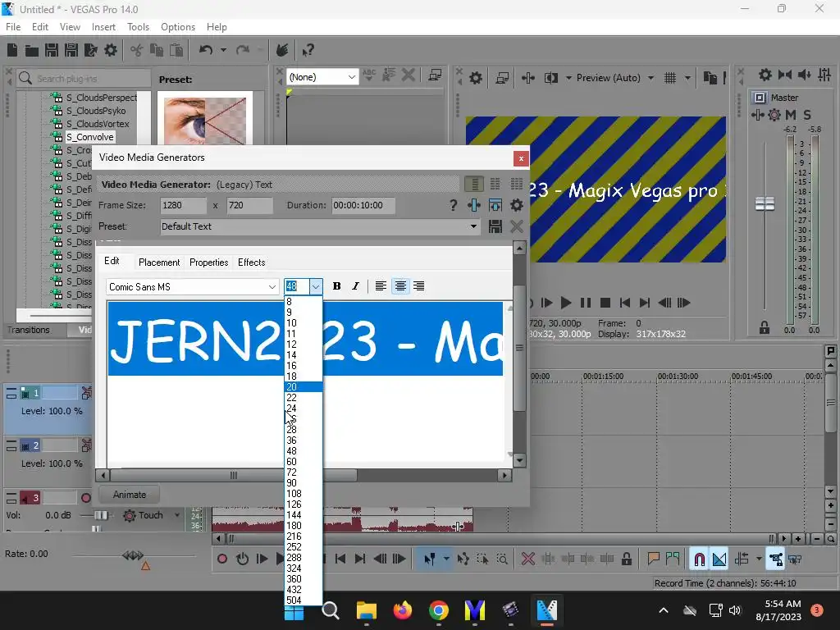Open Preview (Auto) quality dropdown
This screenshot has width=840, height=630.
(651, 78)
